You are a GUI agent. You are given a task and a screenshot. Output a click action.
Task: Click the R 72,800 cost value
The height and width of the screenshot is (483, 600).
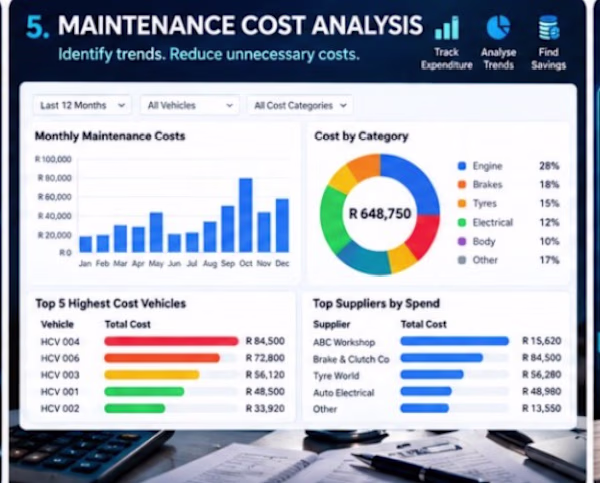pos(265,358)
